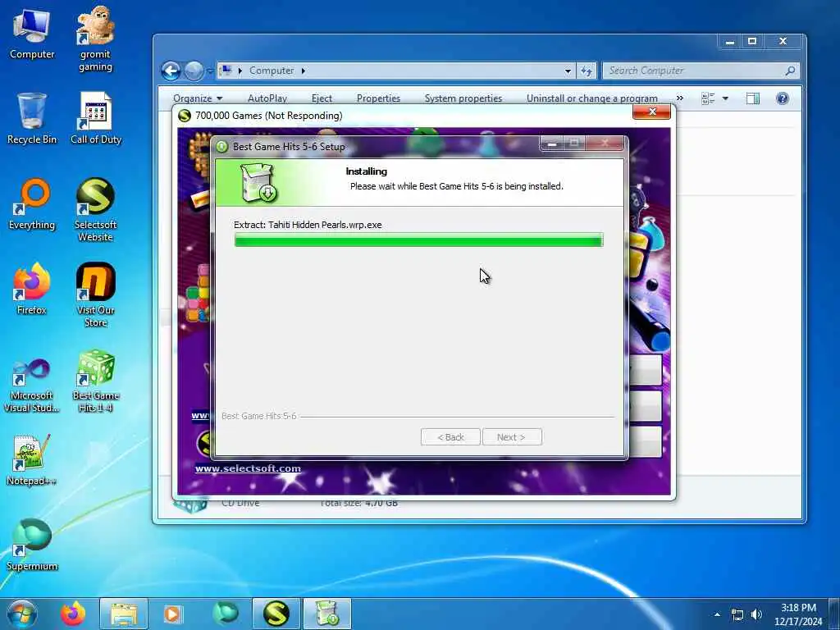Change the Explorer view mode

(708, 98)
